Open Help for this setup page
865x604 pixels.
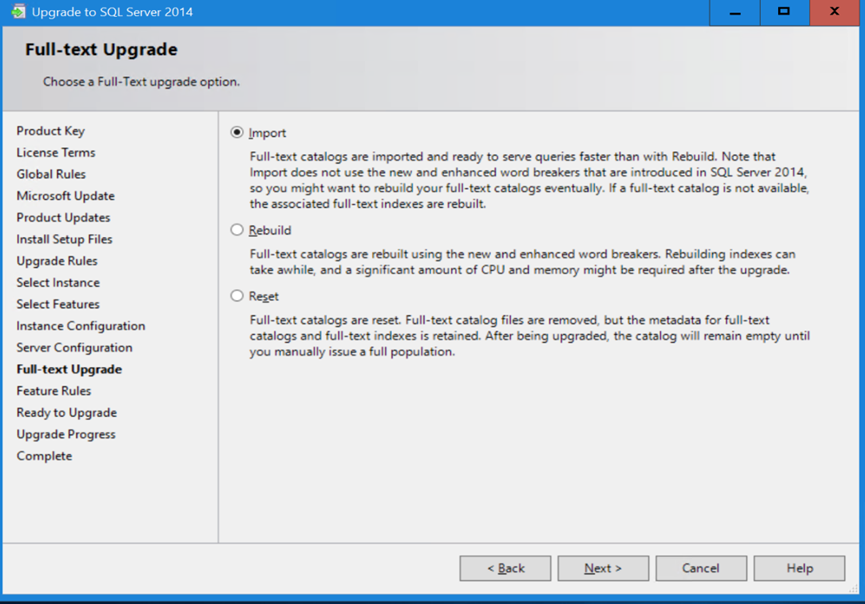[x=799, y=568]
